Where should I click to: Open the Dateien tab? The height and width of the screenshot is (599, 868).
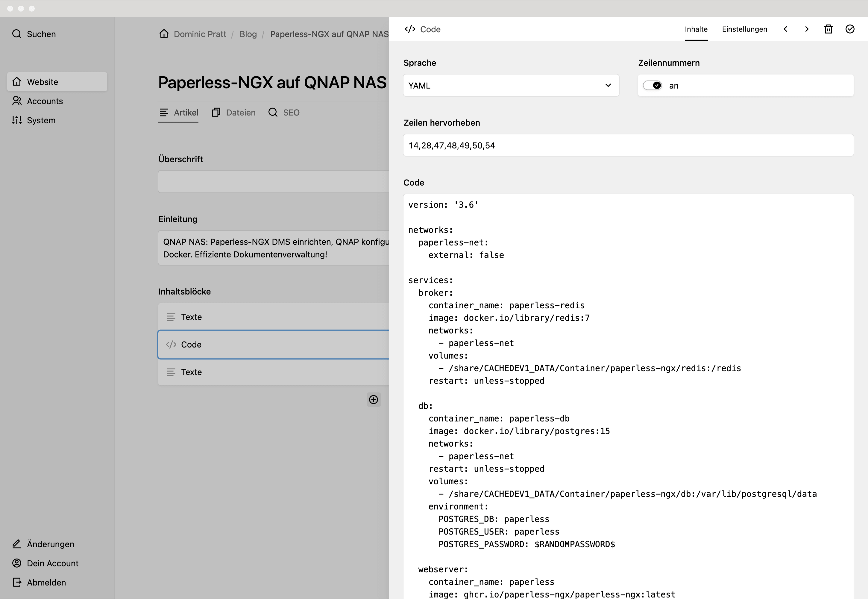pos(233,112)
